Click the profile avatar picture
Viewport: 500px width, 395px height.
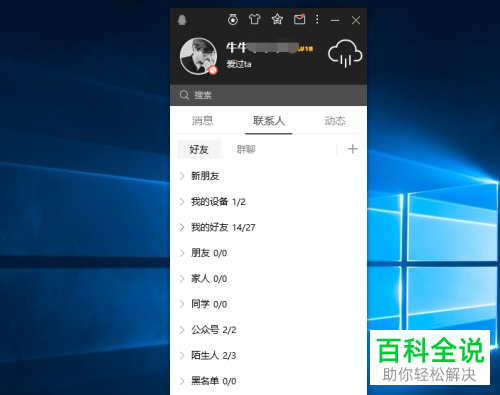coord(198,56)
